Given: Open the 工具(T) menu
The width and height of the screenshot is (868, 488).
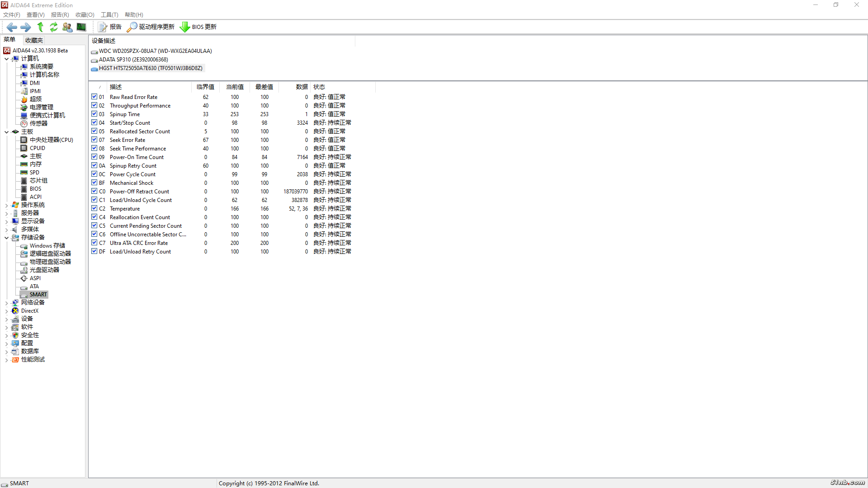Looking at the screenshot, I should (109, 15).
